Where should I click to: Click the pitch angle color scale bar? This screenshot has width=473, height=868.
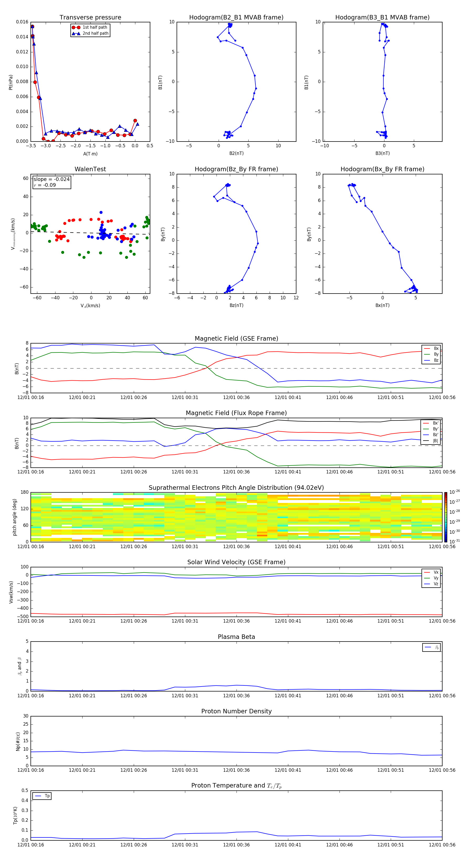pyautogui.click(x=446, y=517)
